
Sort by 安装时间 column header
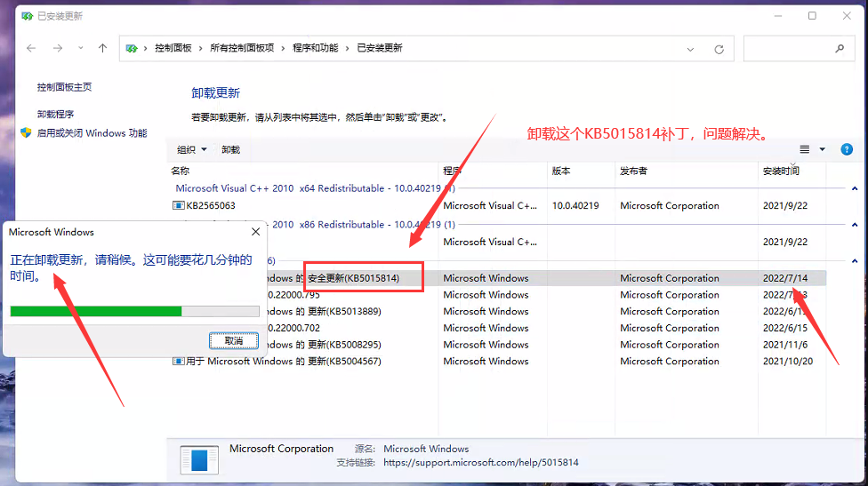(781, 171)
